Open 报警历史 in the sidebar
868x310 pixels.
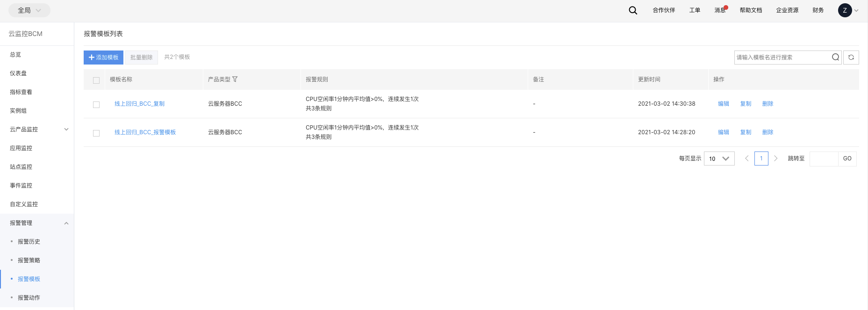pyautogui.click(x=29, y=242)
